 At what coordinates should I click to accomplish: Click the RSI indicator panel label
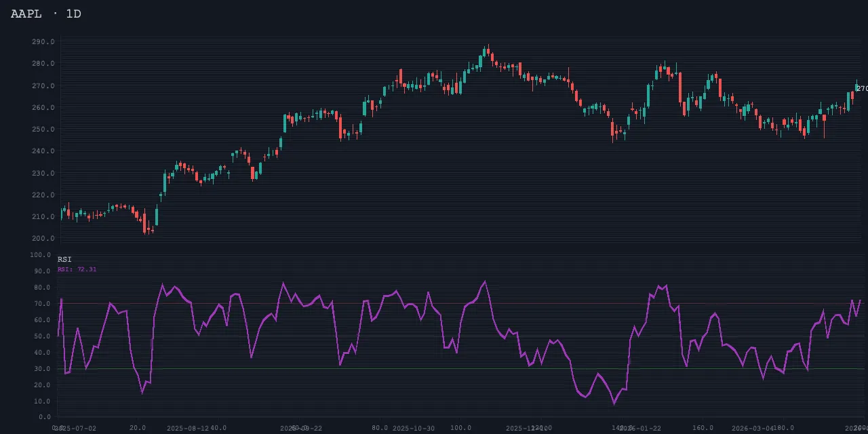[x=64, y=260]
